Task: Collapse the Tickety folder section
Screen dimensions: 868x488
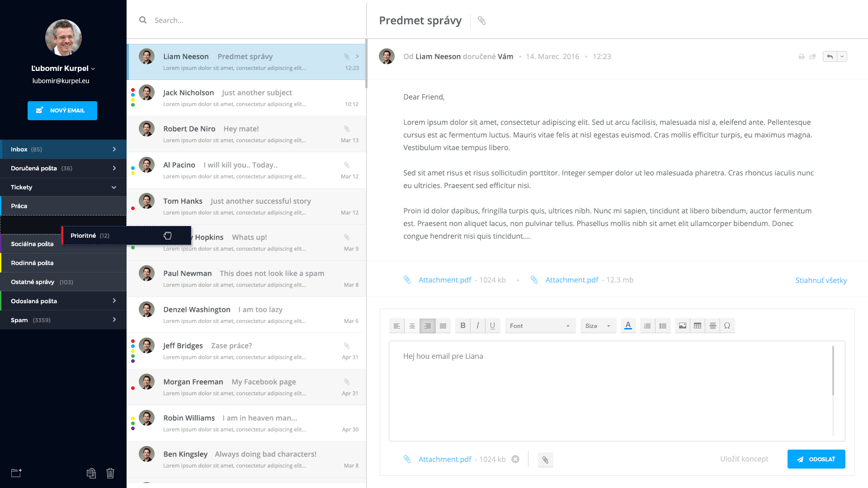Action: coord(114,187)
